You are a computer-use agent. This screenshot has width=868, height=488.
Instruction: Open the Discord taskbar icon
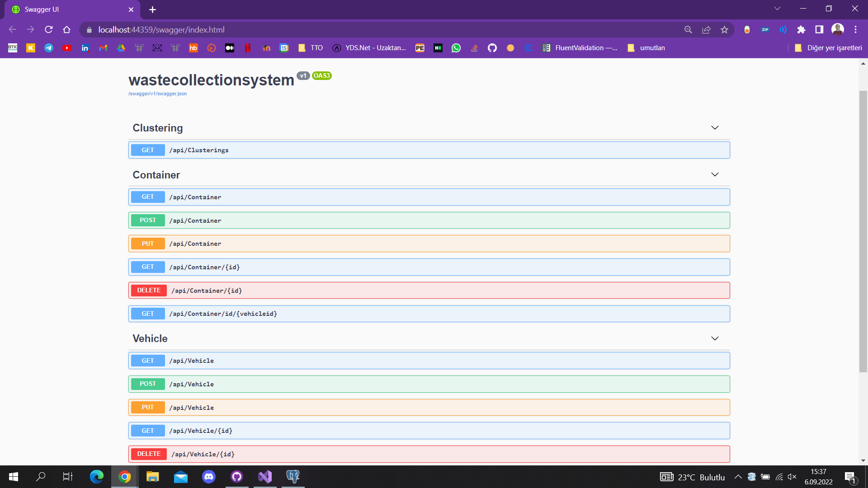pos(209,477)
